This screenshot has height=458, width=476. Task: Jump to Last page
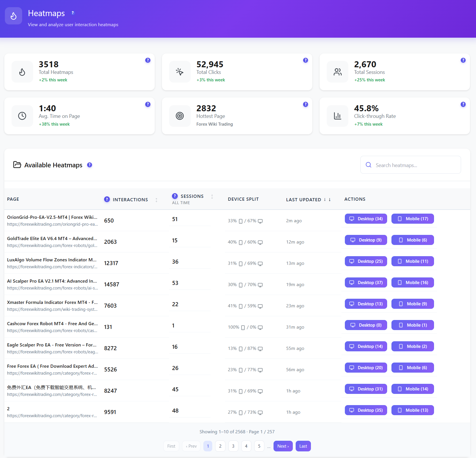click(x=303, y=446)
